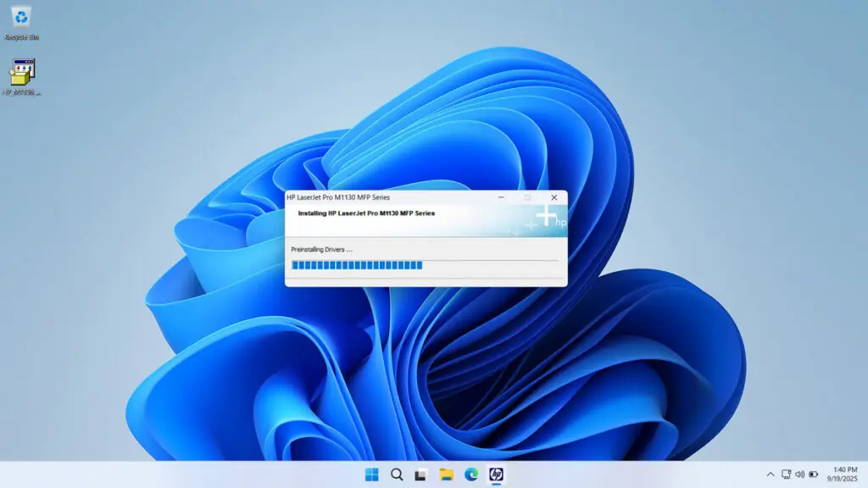
Task: Open the volume icon in system tray
Action: coord(799,475)
